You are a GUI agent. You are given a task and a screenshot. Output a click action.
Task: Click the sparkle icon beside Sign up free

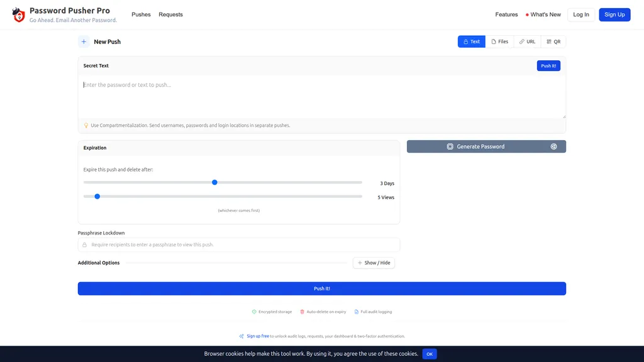pos(241,336)
